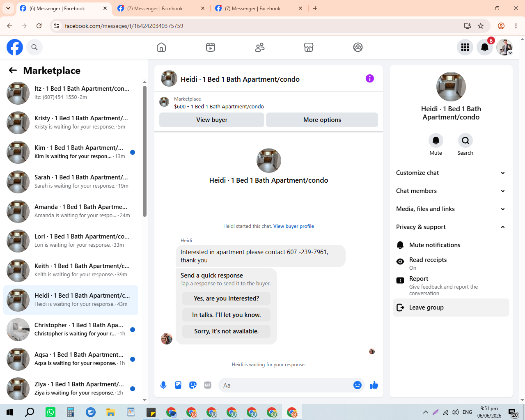This screenshot has width=525, height=420.
Task: Bookmark this page with the star icon
Action: coord(481,26)
